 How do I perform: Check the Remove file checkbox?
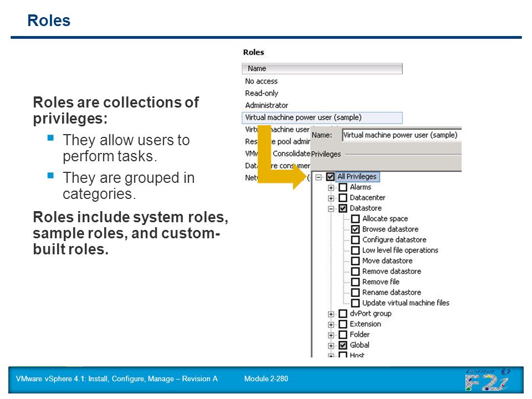[355, 282]
